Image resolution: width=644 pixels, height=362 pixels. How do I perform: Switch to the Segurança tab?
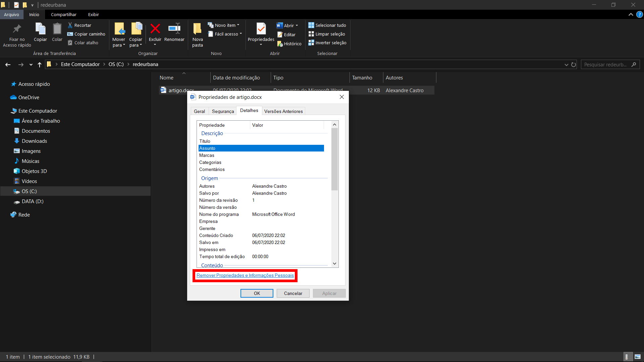223,111
